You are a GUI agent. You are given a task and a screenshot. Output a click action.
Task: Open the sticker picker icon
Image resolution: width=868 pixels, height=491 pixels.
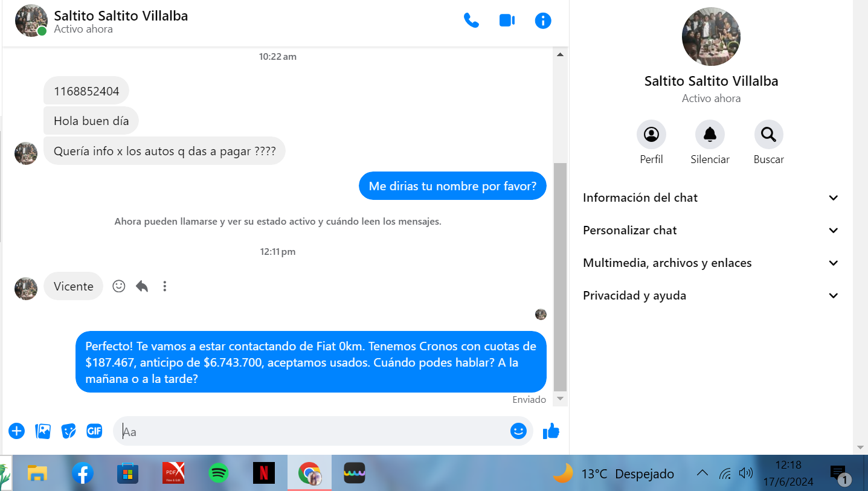[x=69, y=431]
